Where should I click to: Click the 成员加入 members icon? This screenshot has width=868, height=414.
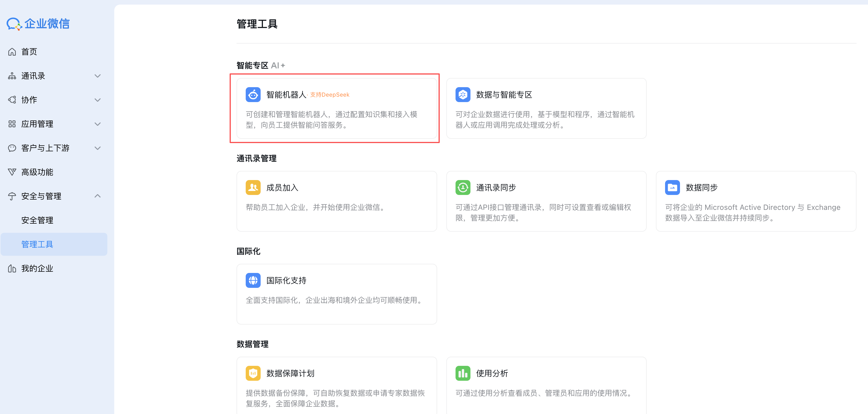[253, 188]
